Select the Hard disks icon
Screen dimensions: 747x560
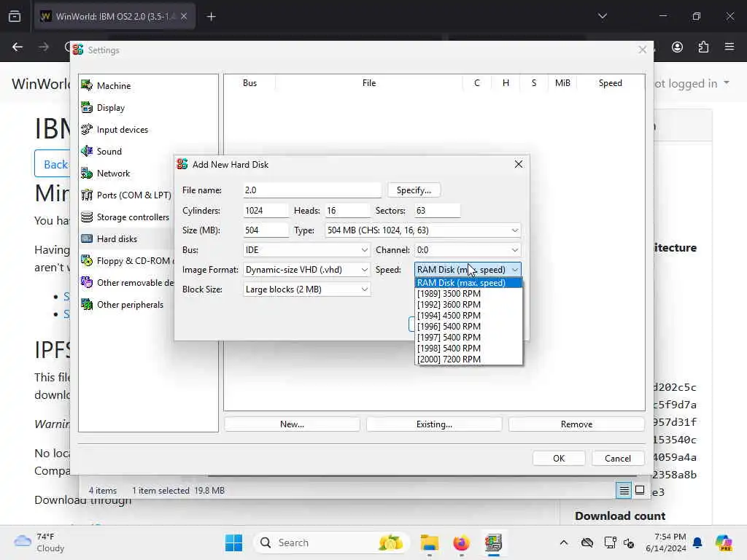[x=87, y=238]
